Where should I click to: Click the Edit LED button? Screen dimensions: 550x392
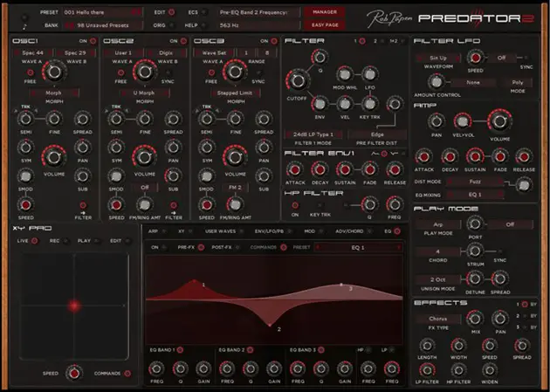click(170, 13)
